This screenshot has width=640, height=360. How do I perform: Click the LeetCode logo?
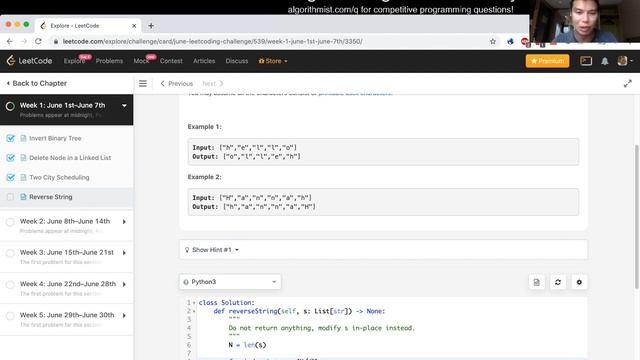click(29, 61)
